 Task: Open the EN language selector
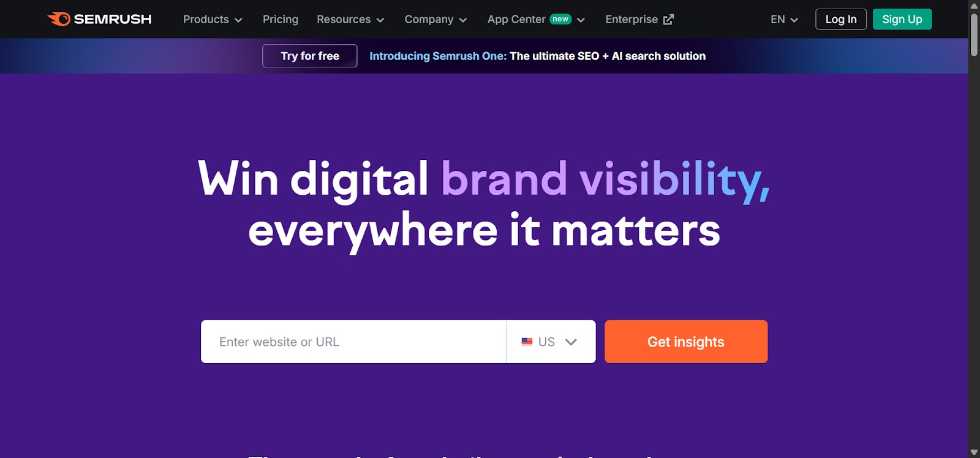[784, 20]
